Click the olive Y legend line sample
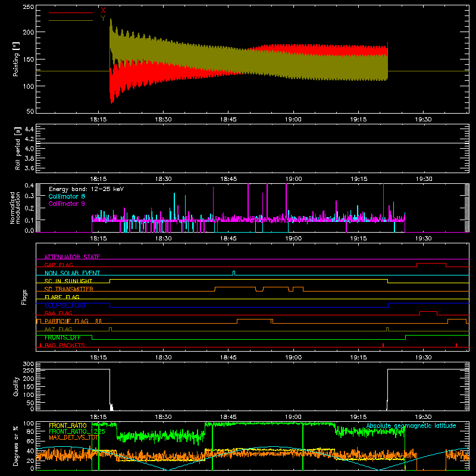 tap(71, 20)
